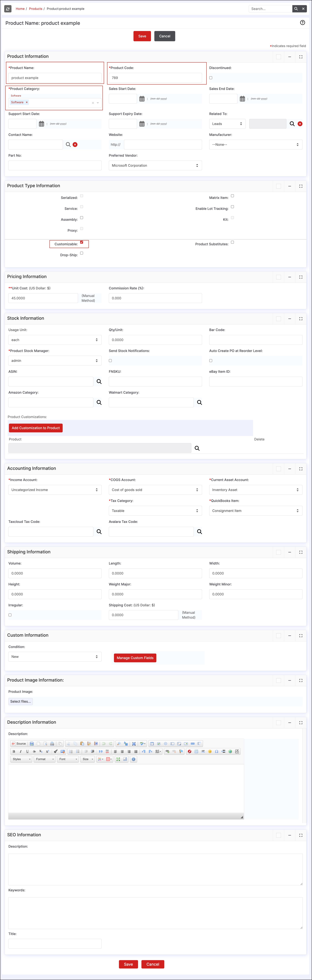Open the Condition dropdown
This screenshot has width=312, height=980.
click(55, 657)
